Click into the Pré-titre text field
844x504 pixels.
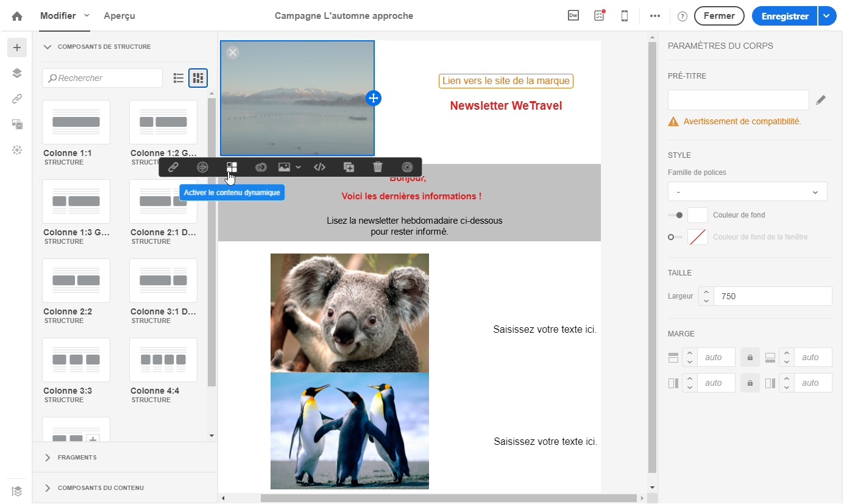(739, 100)
